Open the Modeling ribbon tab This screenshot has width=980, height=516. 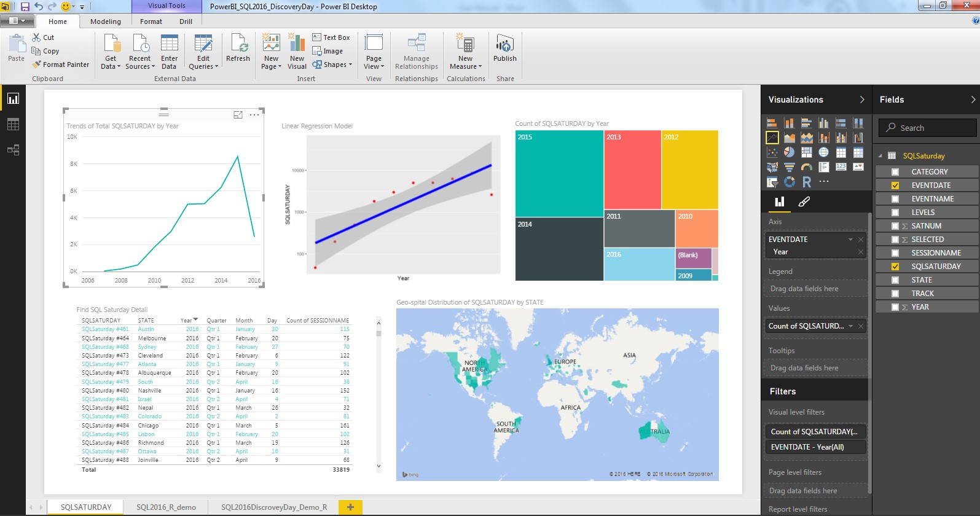coord(106,21)
